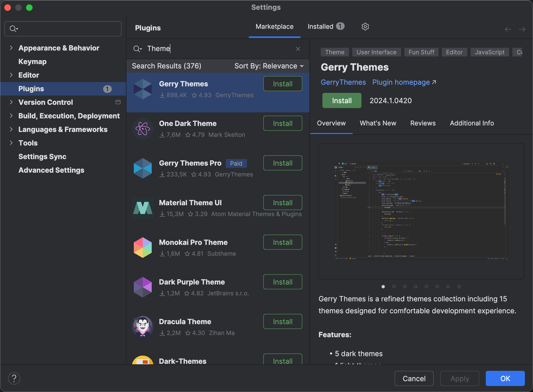The height and width of the screenshot is (392, 533).
Task: Install the Gerry Themes plugin
Action: (x=342, y=100)
